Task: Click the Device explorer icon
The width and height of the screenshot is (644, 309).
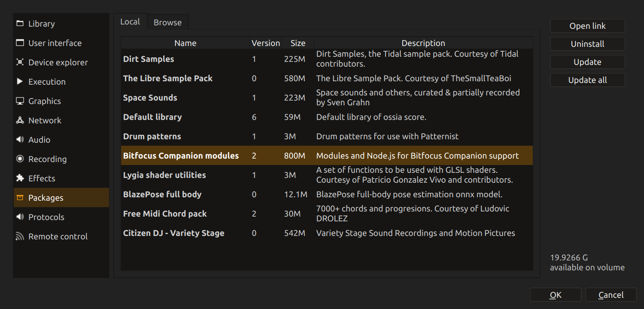Action: coord(20,62)
